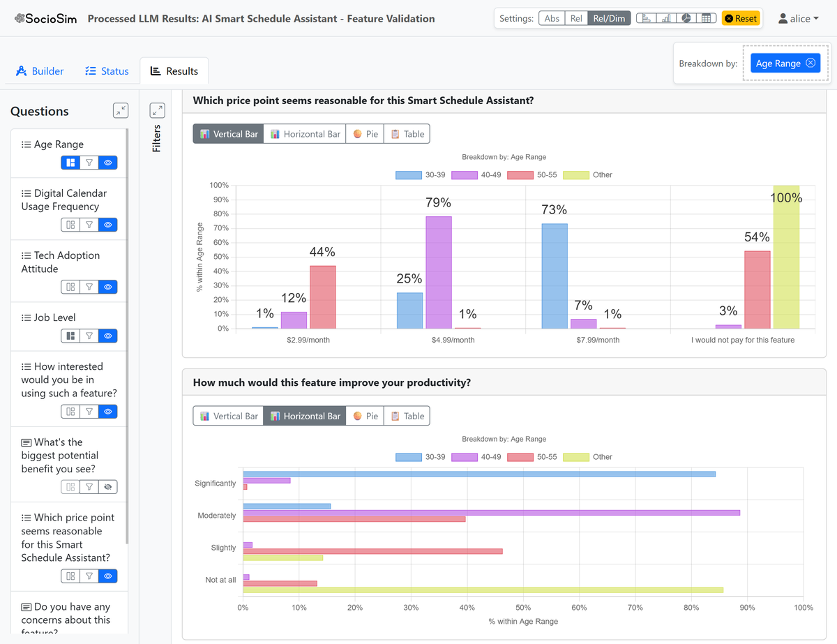Select 'Tech Adoption Attitude' in Questions list
This screenshot has width=837, height=644.
(61, 262)
